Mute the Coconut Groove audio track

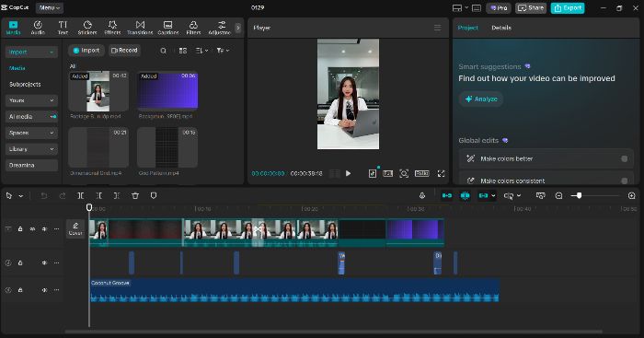click(44, 290)
